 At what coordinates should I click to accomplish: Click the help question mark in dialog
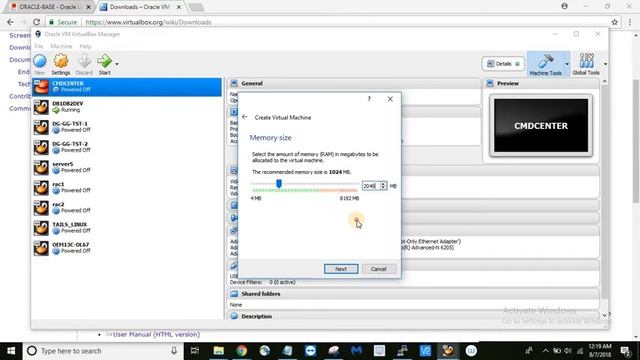point(369,99)
